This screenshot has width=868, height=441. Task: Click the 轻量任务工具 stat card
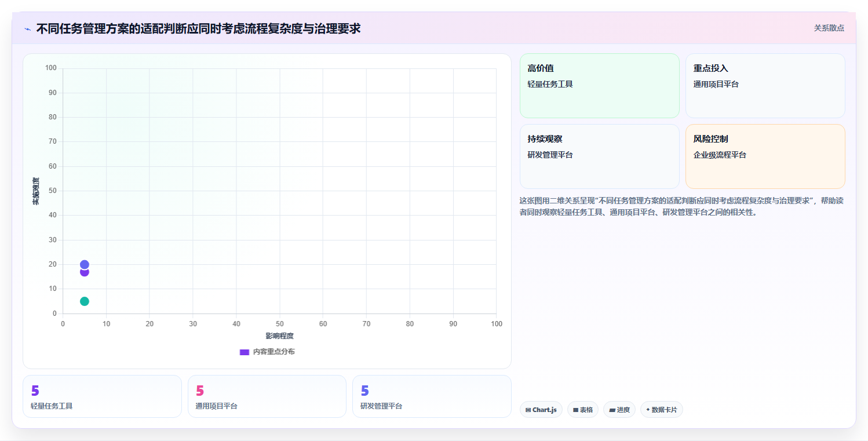click(102, 396)
